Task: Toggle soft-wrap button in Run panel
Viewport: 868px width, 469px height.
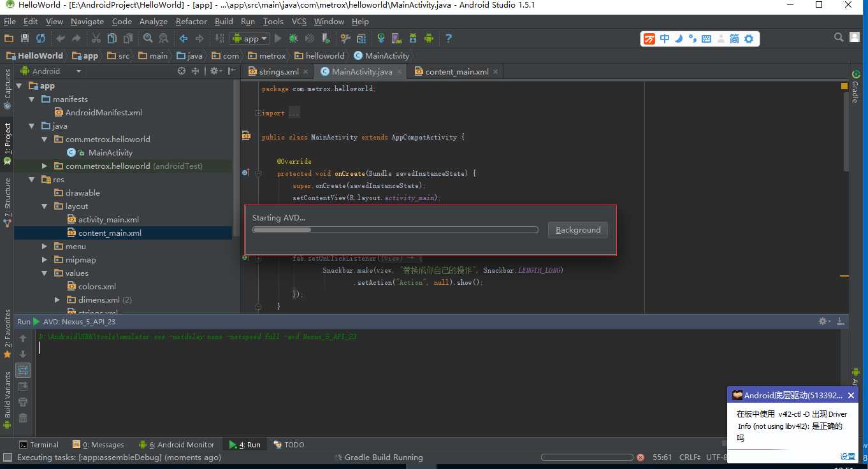Action: coord(23,370)
